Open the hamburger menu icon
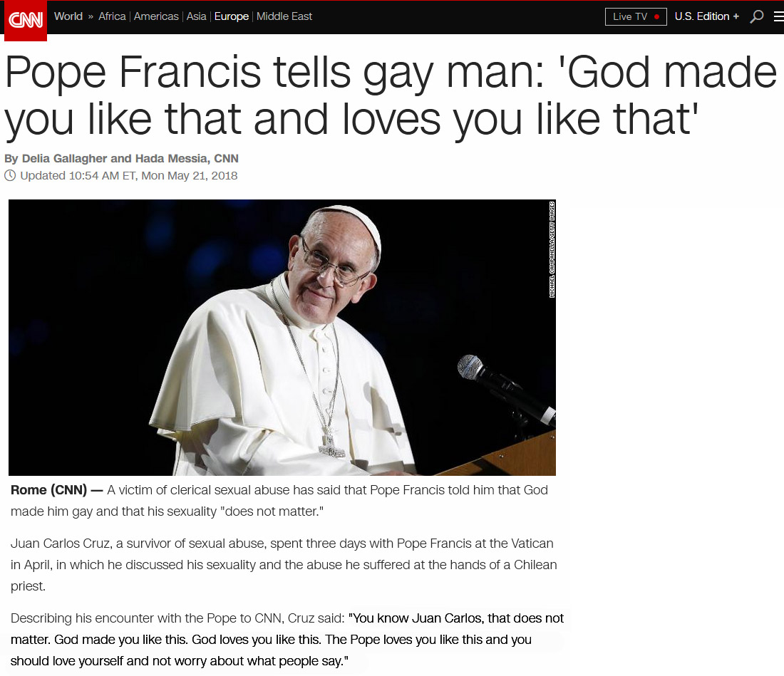 pyautogui.click(x=778, y=16)
